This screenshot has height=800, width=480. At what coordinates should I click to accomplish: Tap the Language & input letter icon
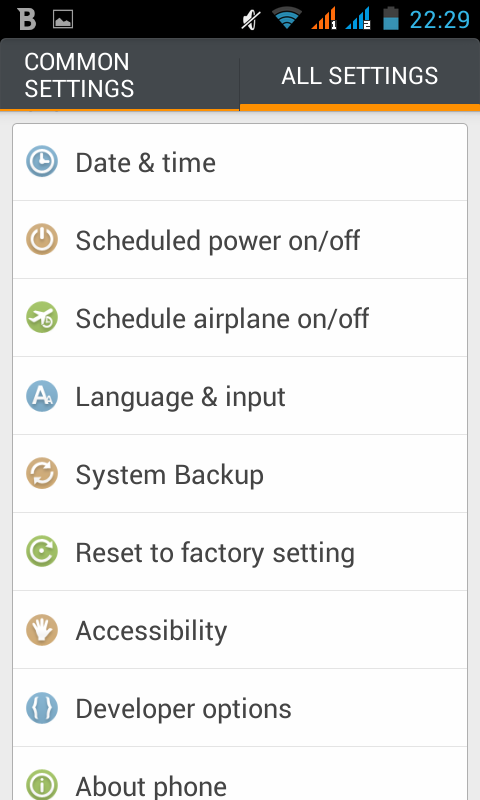click(42, 396)
